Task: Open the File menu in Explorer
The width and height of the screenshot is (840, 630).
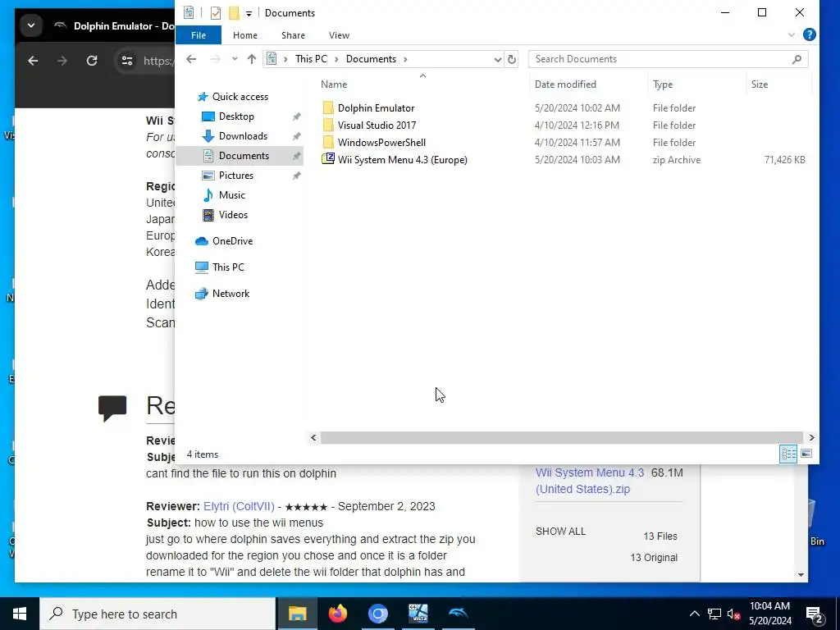Action: point(199,35)
